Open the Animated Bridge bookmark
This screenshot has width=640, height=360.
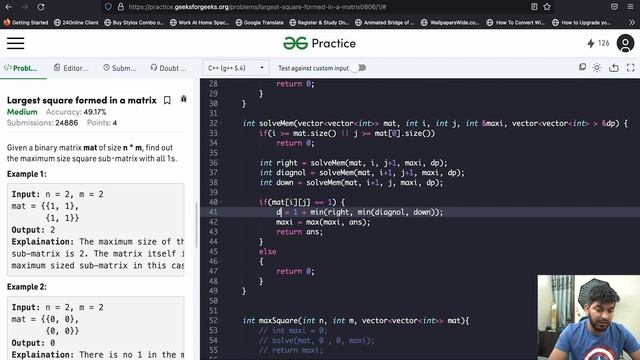point(384,22)
